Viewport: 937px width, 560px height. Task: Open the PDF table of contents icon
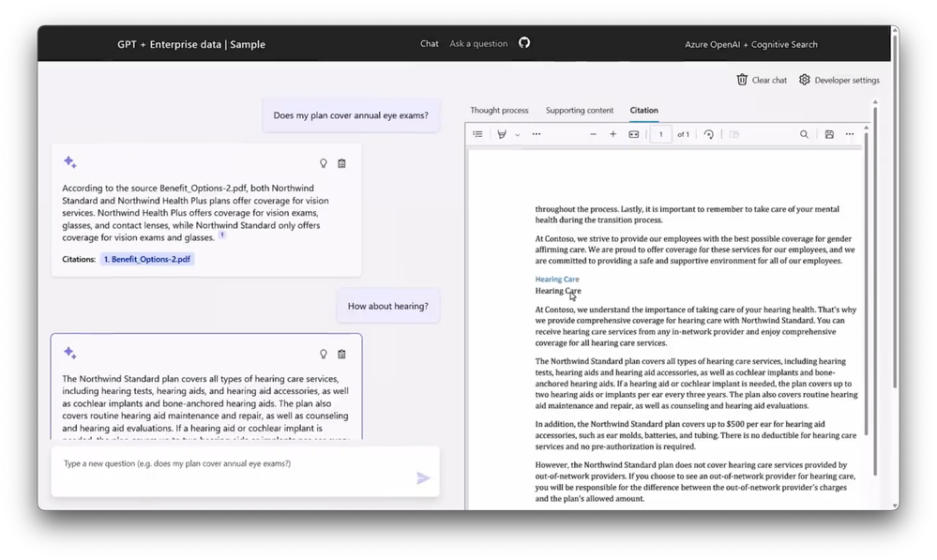coord(477,134)
